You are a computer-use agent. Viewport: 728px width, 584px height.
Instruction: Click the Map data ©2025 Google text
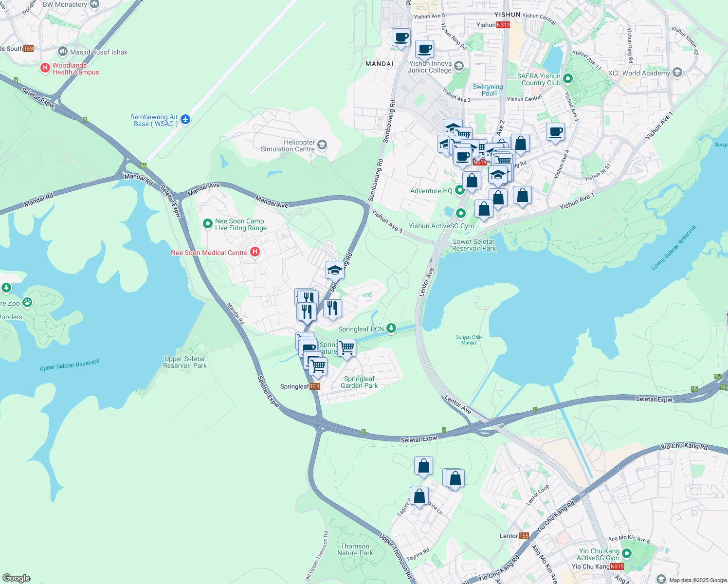[698, 580]
